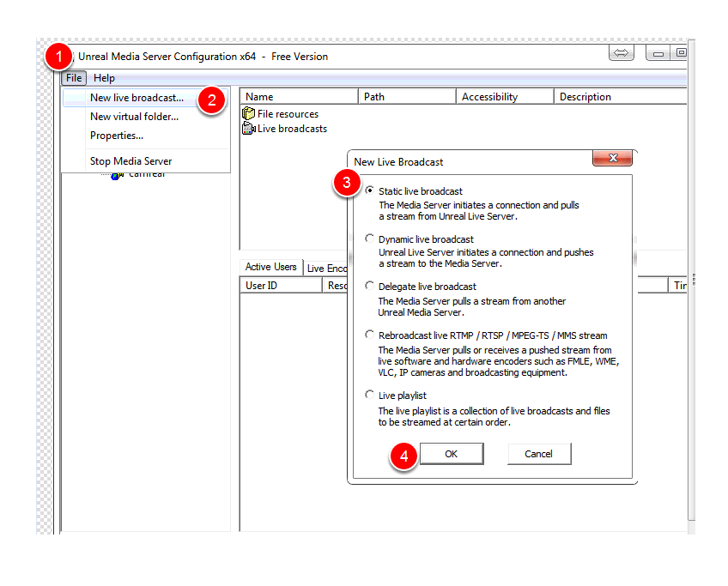Click tree item icon below File menu
The image size is (728, 586).
click(117, 176)
